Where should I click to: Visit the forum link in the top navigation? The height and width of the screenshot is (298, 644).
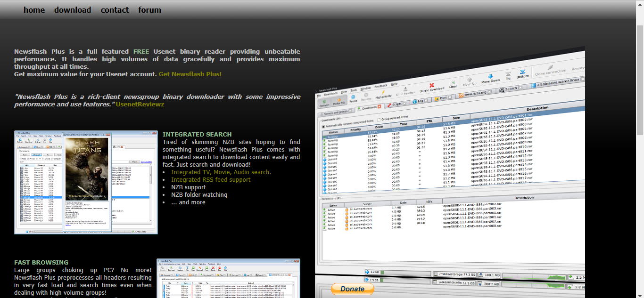tap(149, 10)
